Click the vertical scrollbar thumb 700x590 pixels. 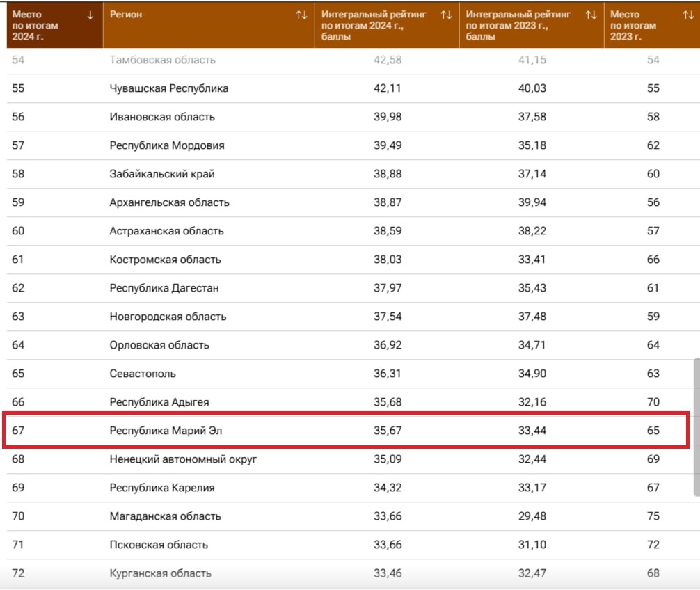click(697, 426)
